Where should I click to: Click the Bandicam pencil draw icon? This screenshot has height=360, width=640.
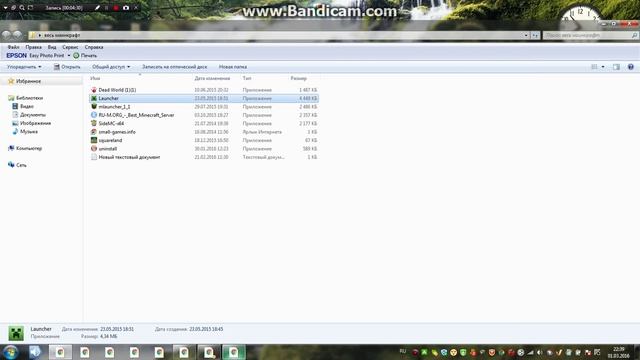(x=97, y=8)
